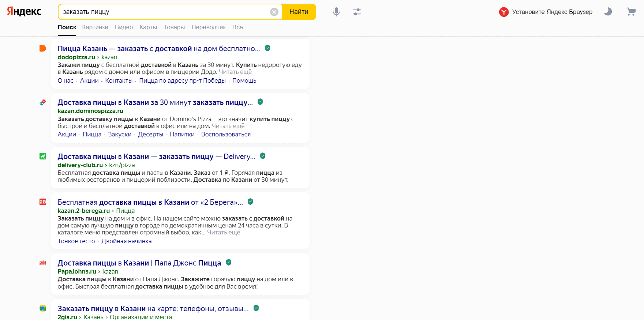The width and height of the screenshot is (644, 320).
Task: Open Domino's 'Пицца' sitelink
Action: [92, 134]
